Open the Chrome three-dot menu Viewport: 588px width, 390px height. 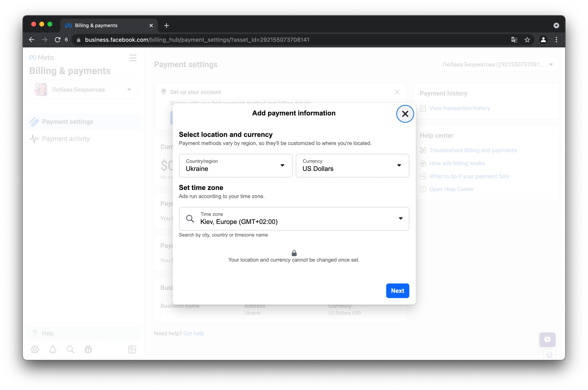pos(556,40)
